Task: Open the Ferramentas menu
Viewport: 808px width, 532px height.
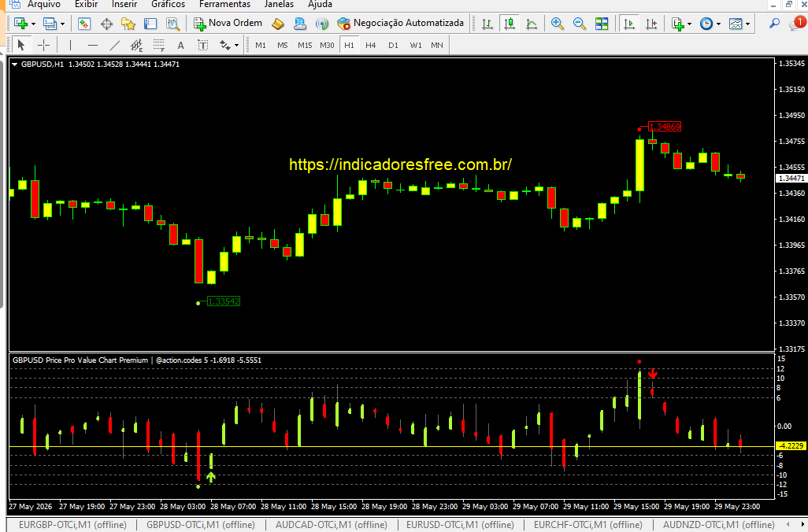Action: (x=224, y=4)
